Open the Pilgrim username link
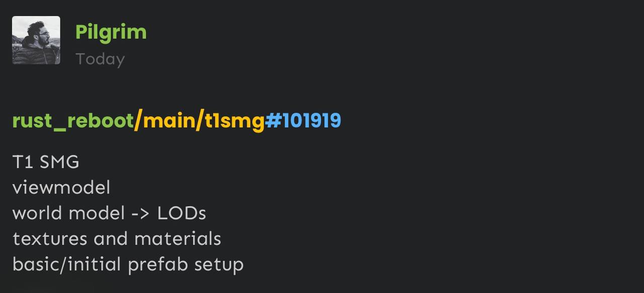 click(111, 32)
